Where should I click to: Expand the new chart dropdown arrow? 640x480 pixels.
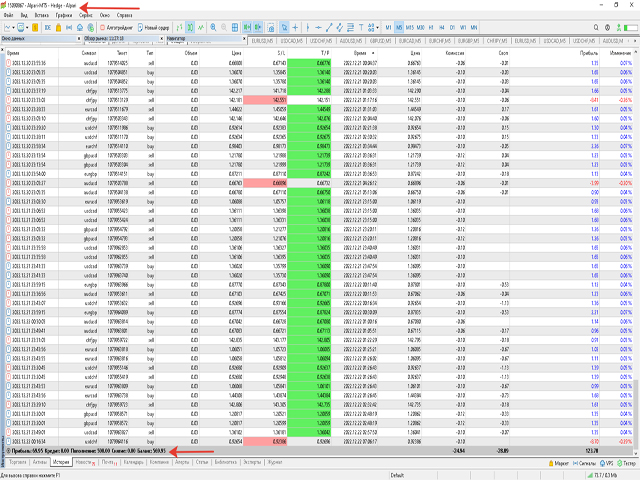click(13, 28)
